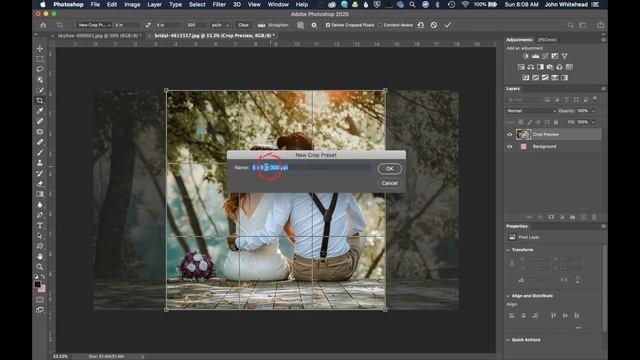Screen dimensions: 640x360
Task: Open the Layer menu
Action: click(154, 4)
